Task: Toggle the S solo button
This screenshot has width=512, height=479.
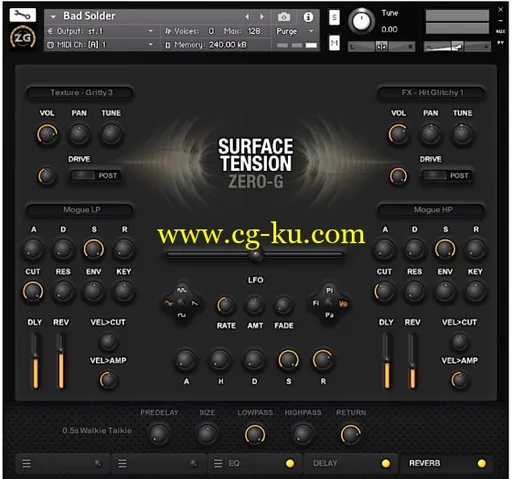Action: [334, 17]
